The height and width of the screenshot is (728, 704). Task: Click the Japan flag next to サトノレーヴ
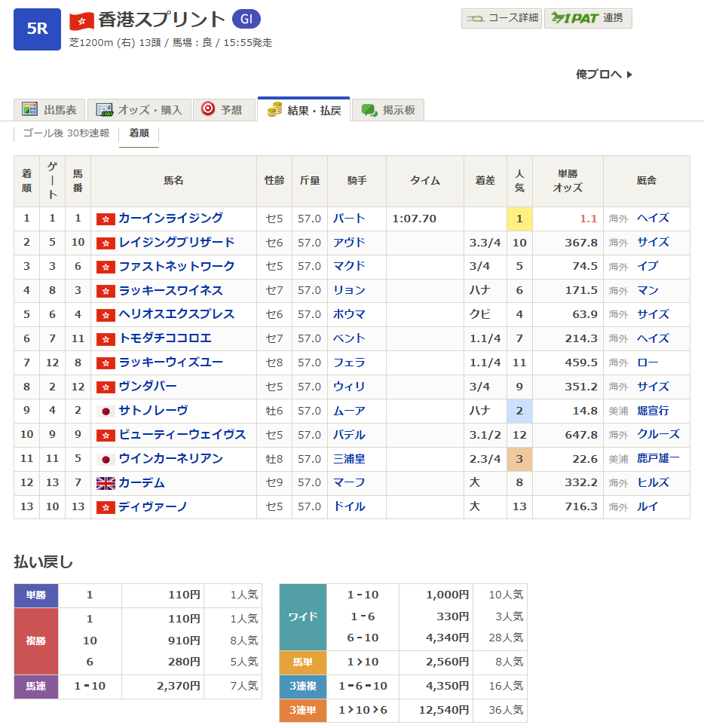pos(106,411)
